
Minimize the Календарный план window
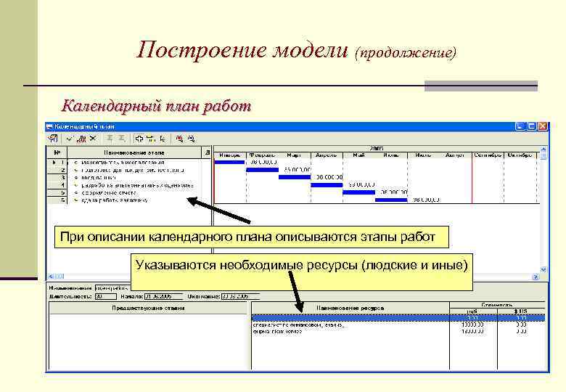tap(520, 126)
